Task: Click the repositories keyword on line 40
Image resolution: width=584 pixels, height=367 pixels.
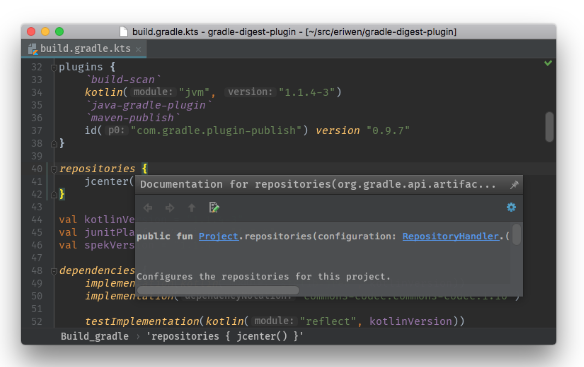Action: (97, 169)
